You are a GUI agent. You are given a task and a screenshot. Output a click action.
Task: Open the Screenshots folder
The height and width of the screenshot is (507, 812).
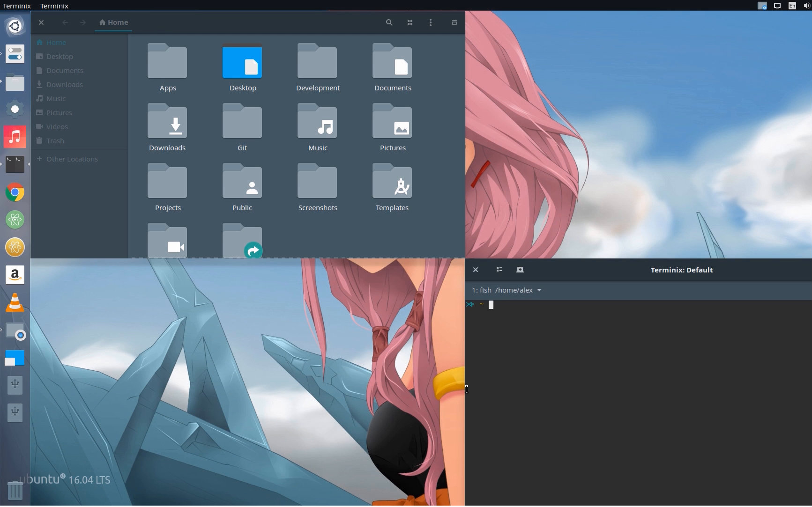click(317, 181)
